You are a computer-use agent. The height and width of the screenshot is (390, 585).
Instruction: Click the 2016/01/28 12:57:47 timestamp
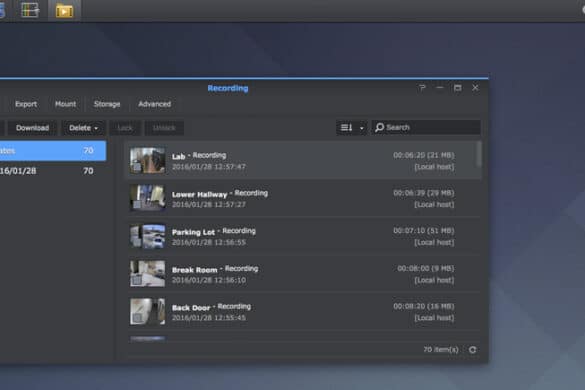click(x=209, y=167)
